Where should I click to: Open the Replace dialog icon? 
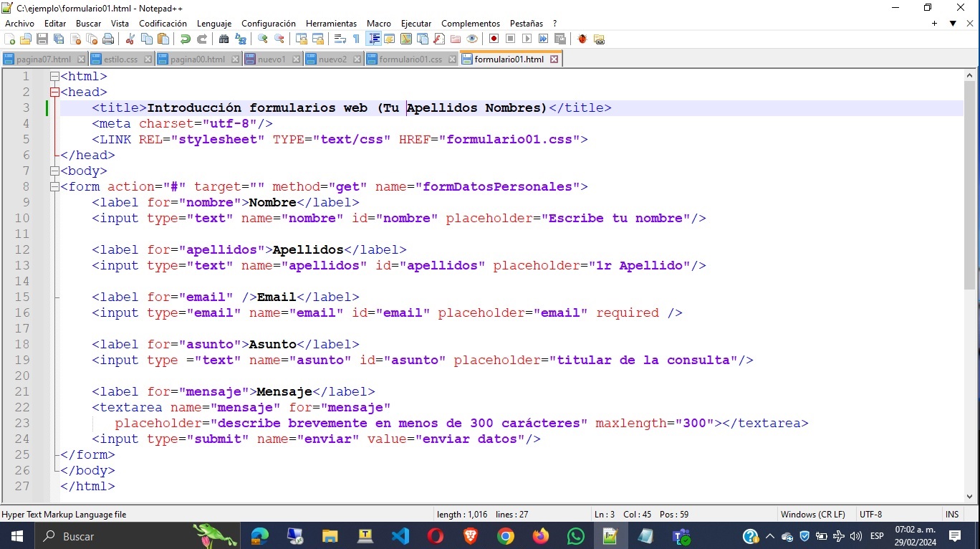[x=241, y=39]
